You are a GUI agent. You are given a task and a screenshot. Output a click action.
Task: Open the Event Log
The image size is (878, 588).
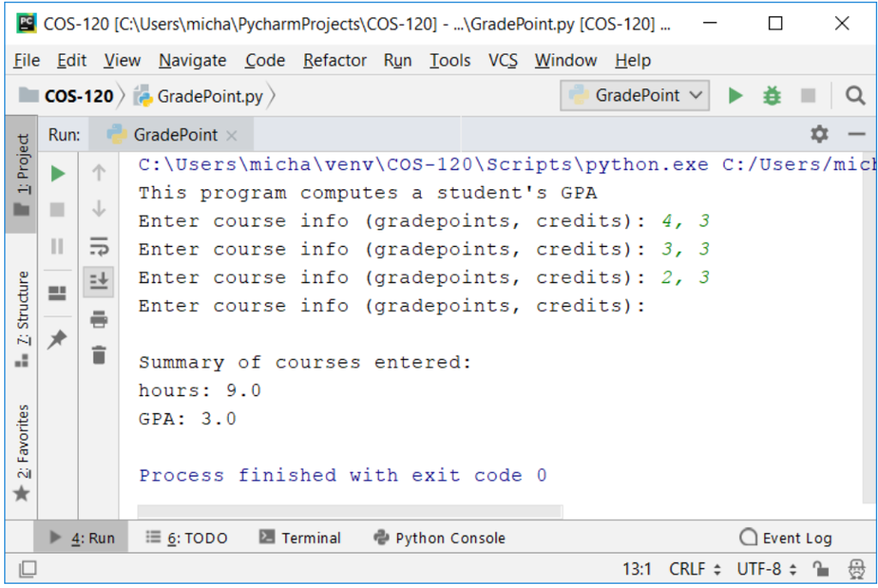785,537
